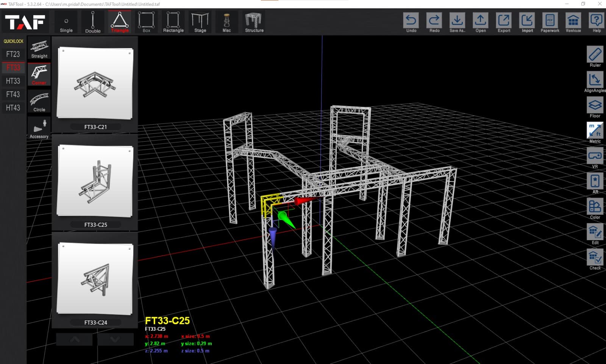This screenshot has height=364, width=606.
Task: Pick the FT33-C24 corner thumbnail
Action: coord(95,279)
